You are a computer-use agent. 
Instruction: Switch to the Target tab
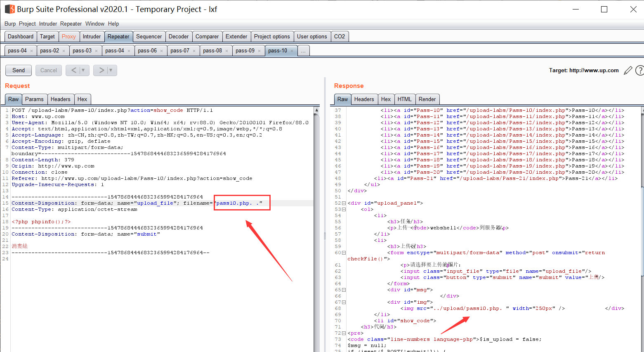[x=47, y=36]
